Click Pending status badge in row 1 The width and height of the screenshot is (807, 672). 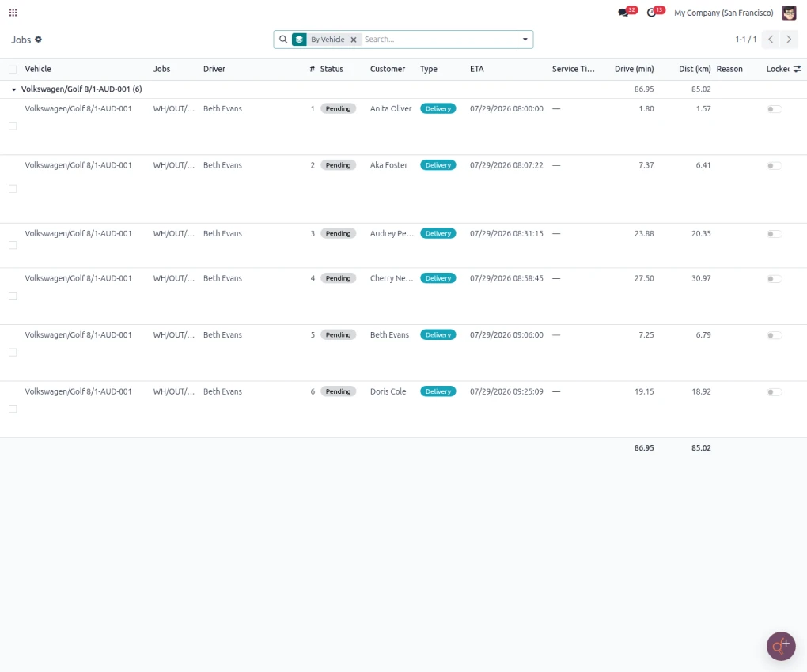(x=338, y=108)
